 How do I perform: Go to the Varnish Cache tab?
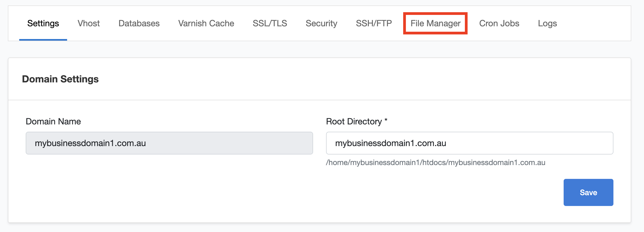pos(206,23)
